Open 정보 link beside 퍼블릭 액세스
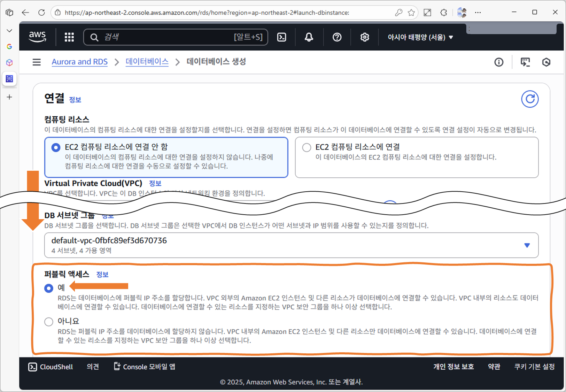This screenshot has height=392, width=566. pyautogui.click(x=102, y=275)
